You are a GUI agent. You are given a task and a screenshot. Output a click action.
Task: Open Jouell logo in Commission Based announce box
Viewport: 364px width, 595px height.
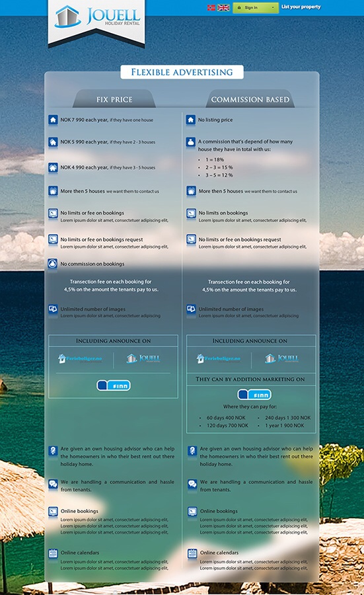[281, 358]
